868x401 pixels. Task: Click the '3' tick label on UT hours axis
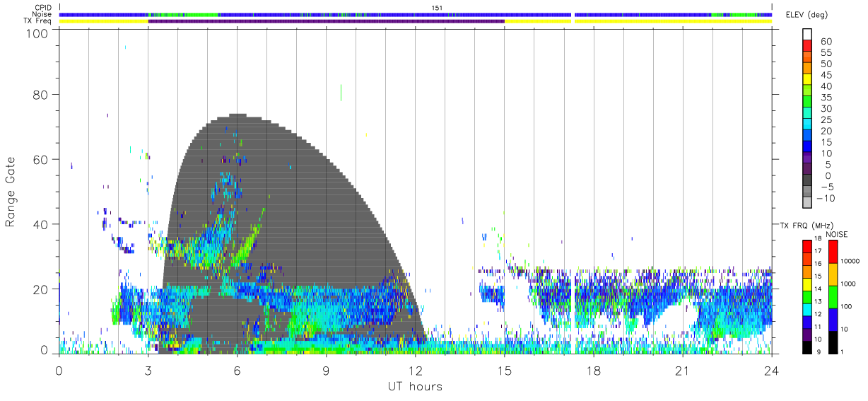click(x=148, y=370)
